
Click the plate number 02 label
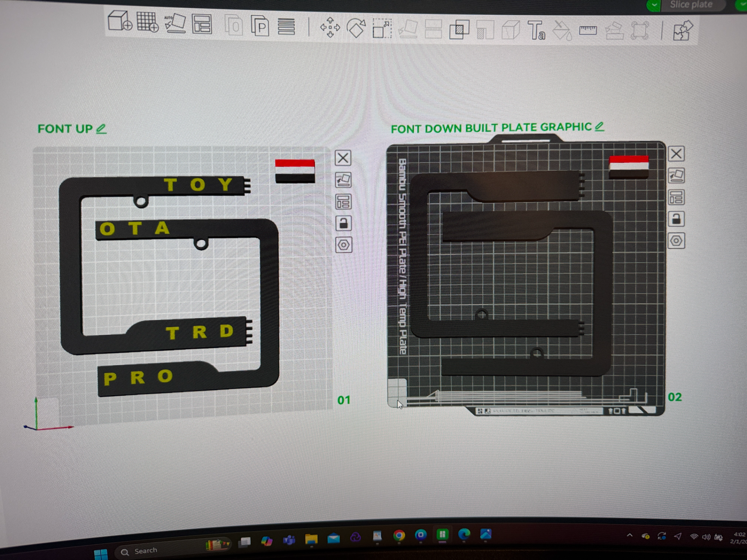(675, 397)
